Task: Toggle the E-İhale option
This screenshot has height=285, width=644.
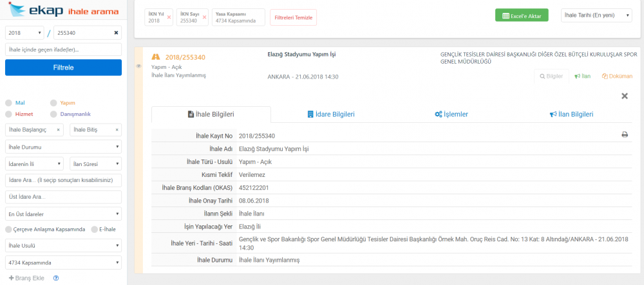Action: point(95,229)
